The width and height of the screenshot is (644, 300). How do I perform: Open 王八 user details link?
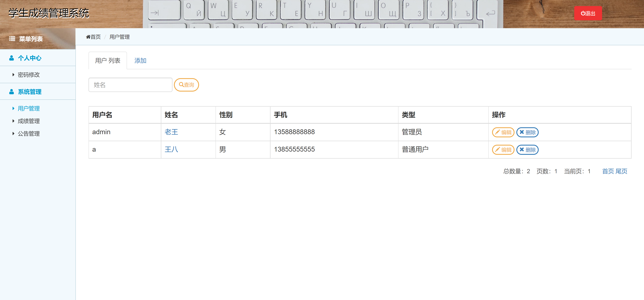pyautogui.click(x=172, y=150)
